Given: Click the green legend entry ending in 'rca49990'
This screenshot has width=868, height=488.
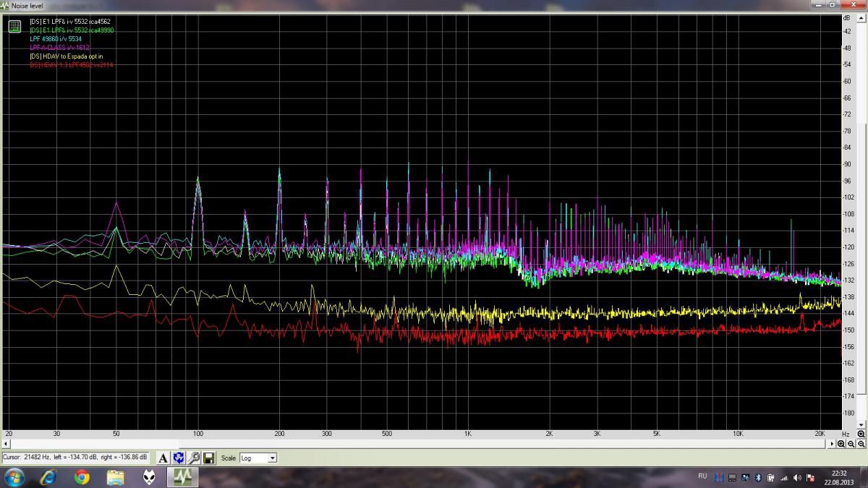Looking at the screenshot, I should coord(72,30).
